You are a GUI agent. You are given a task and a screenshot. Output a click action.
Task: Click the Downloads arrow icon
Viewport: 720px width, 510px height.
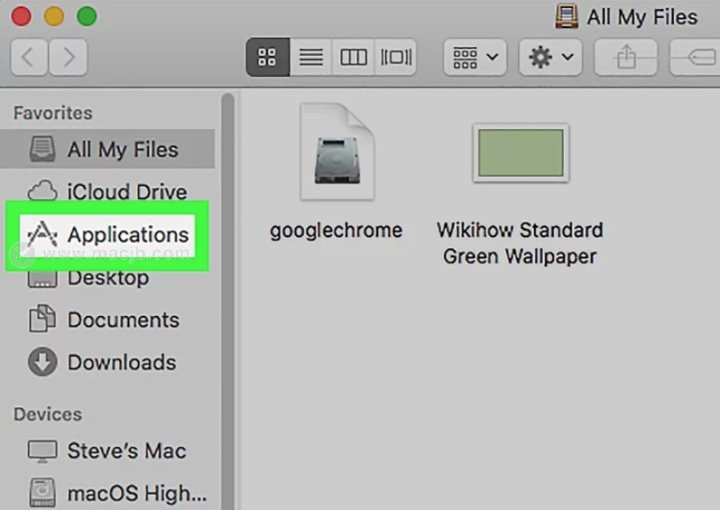[42, 362]
